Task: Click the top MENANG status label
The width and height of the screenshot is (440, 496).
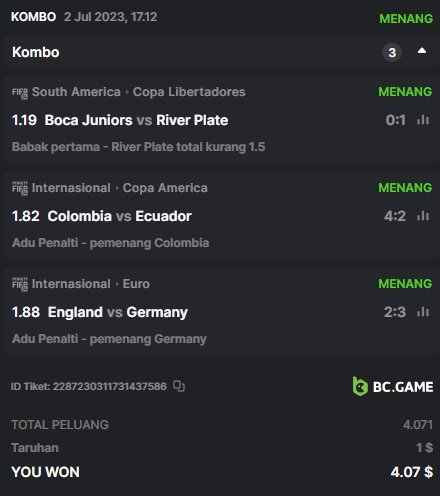Action: (x=406, y=19)
